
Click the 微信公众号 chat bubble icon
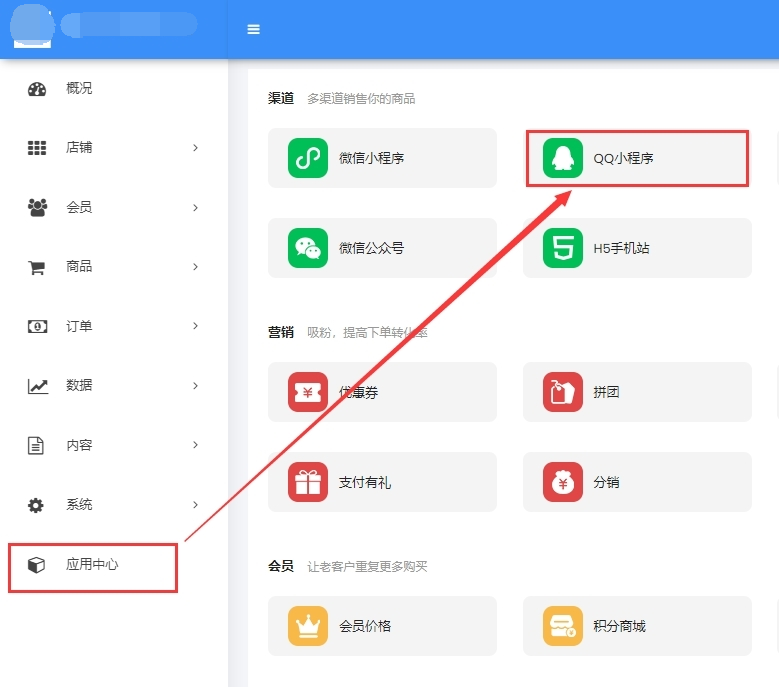point(308,248)
